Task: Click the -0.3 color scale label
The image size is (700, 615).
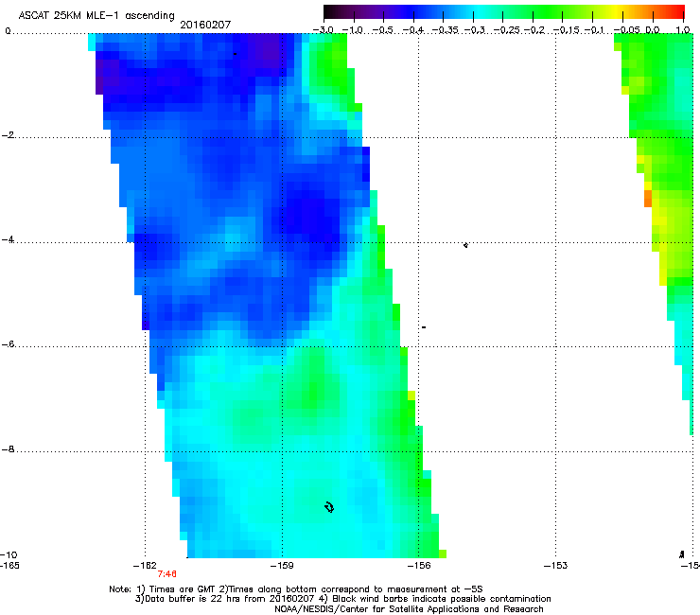Action: pyautogui.click(x=475, y=30)
